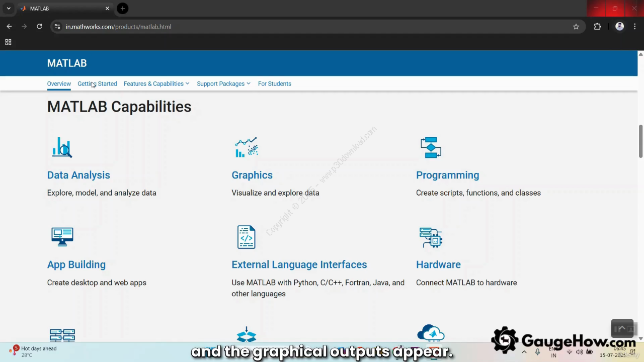644x362 pixels.
Task: Open Wi-Fi network tray icon
Action: click(570, 352)
